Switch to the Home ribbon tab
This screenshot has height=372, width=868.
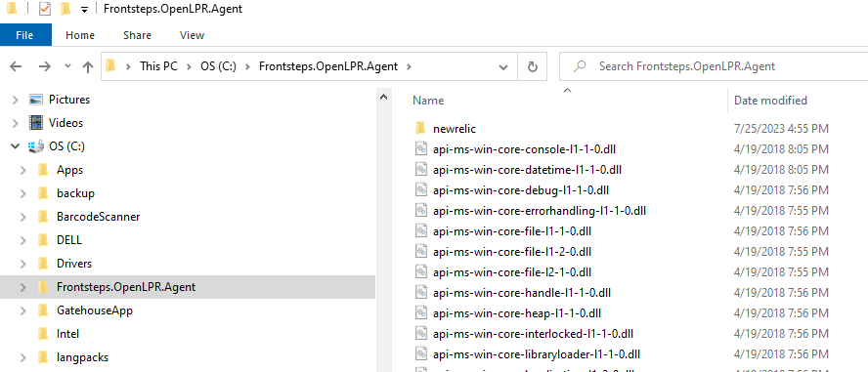tap(80, 35)
